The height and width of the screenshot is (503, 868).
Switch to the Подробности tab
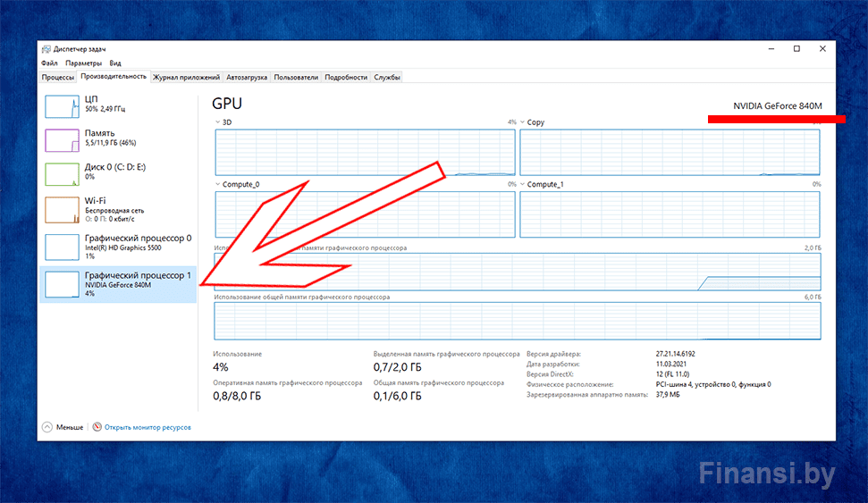click(346, 78)
